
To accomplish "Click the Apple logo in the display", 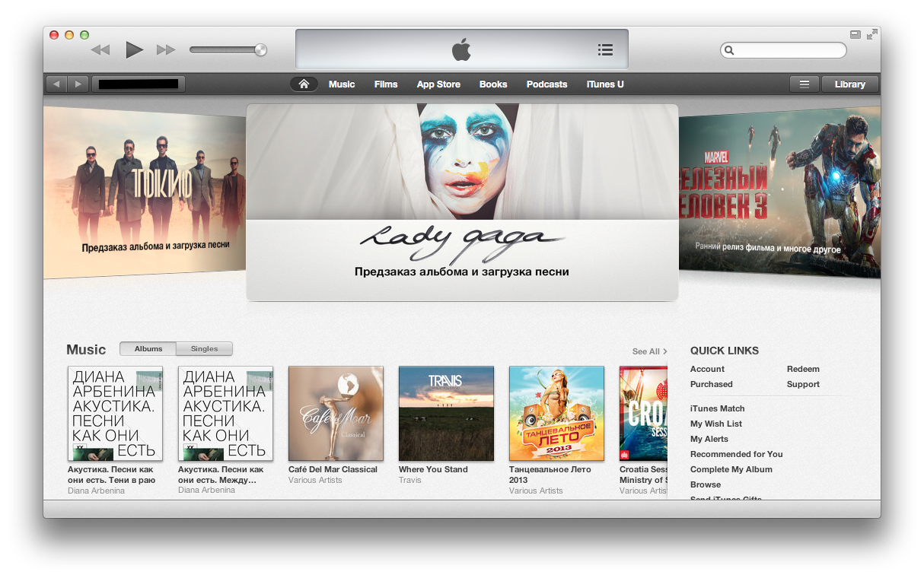I will (461, 49).
